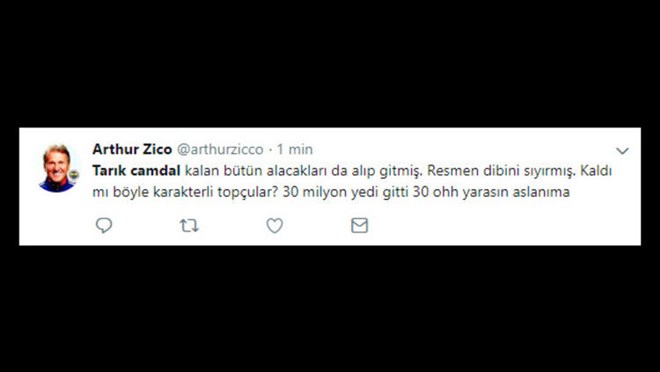The image size is (660, 372).
Task: Open the tweet's '1 min' timestamp
Action: pos(295,149)
